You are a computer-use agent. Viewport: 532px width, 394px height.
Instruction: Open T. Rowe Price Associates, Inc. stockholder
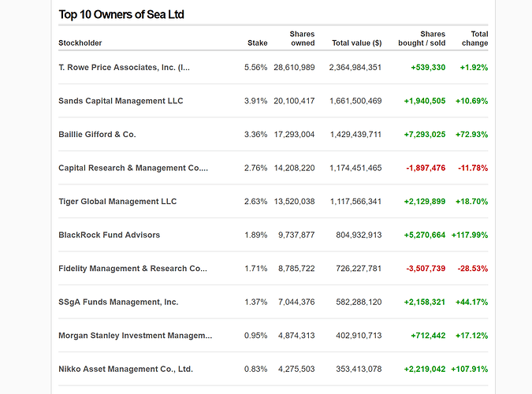pyautogui.click(x=124, y=68)
